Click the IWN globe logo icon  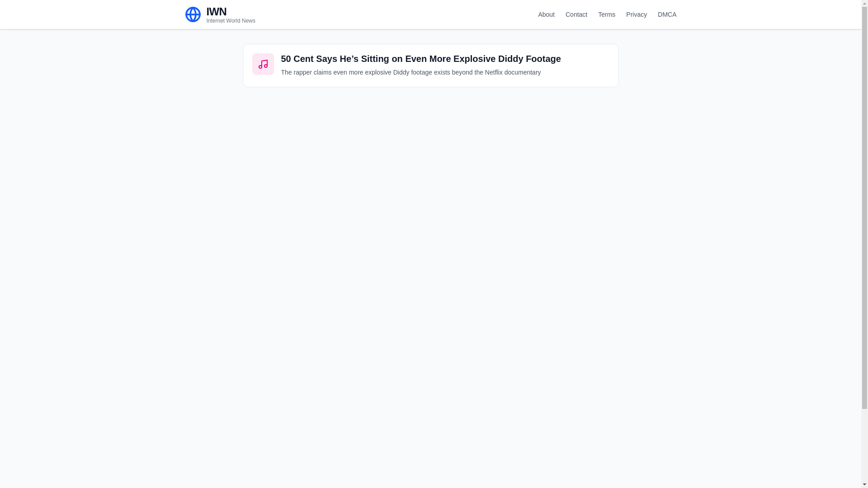[193, 14]
